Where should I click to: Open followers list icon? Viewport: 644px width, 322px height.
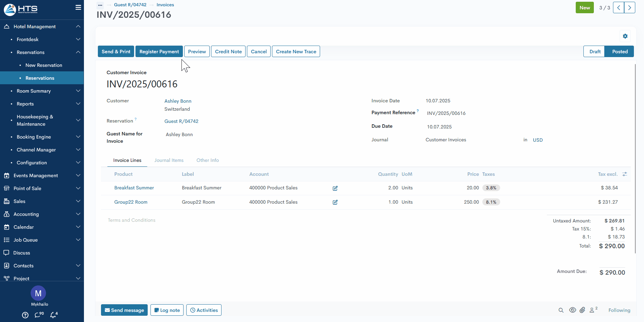pos(593,310)
